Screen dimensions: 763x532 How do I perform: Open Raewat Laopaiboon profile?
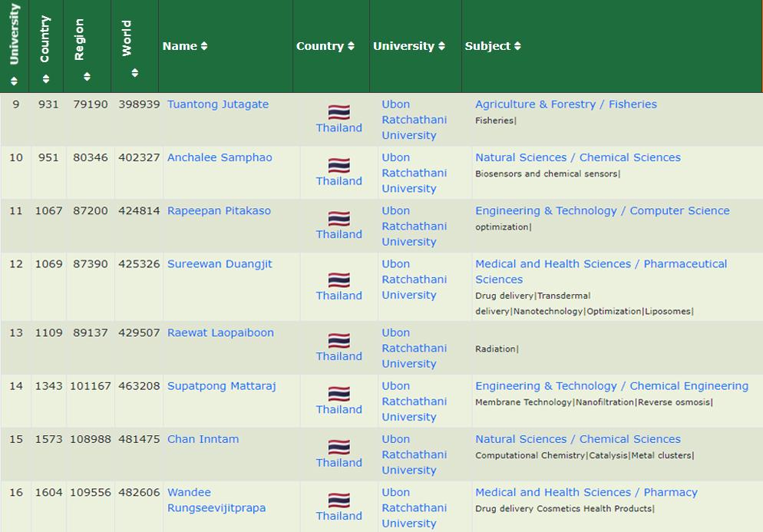coord(220,332)
